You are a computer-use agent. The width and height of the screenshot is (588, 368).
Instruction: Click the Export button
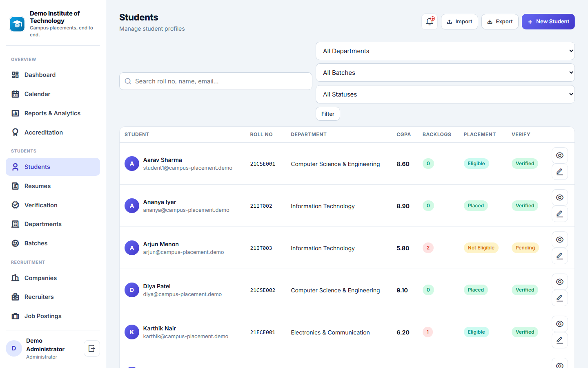pos(500,22)
